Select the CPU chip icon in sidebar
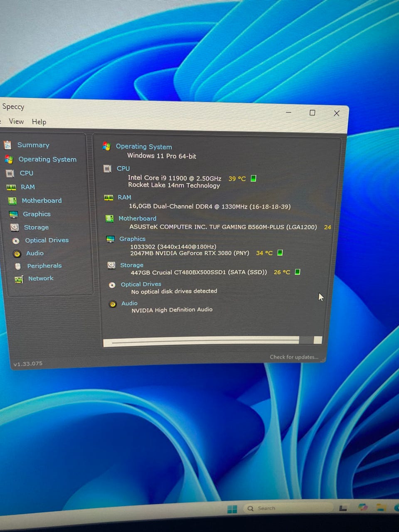This screenshot has width=399, height=532. point(10,173)
